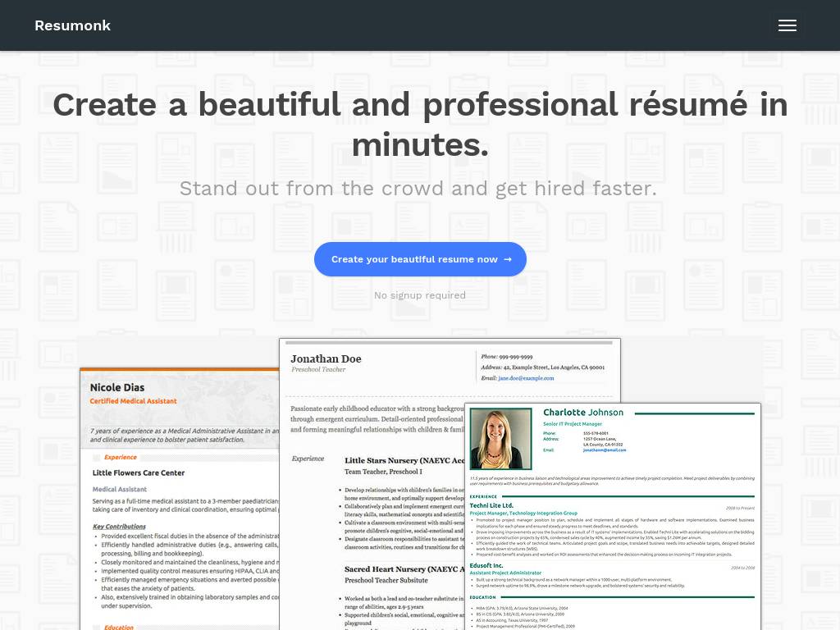Click the 'Stand out from the crowd' subheading
The width and height of the screenshot is (840, 630).
[x=418, y=188]
